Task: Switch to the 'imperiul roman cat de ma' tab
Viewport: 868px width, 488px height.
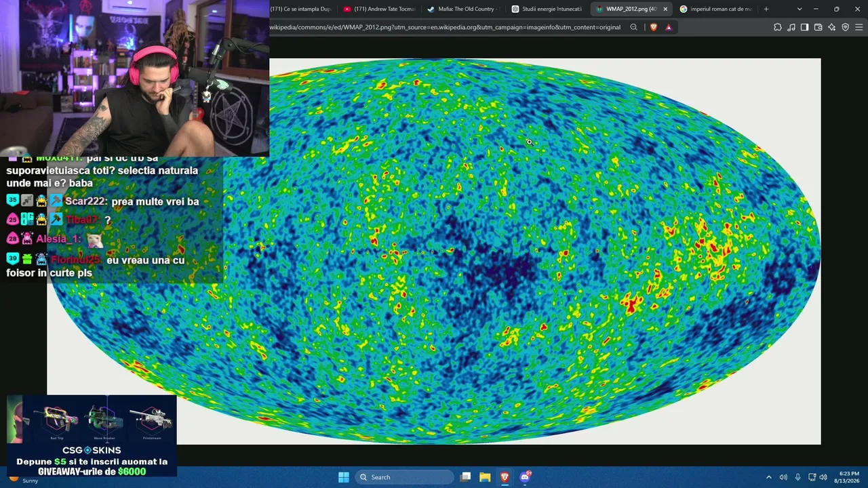Action: pos(716,9)
